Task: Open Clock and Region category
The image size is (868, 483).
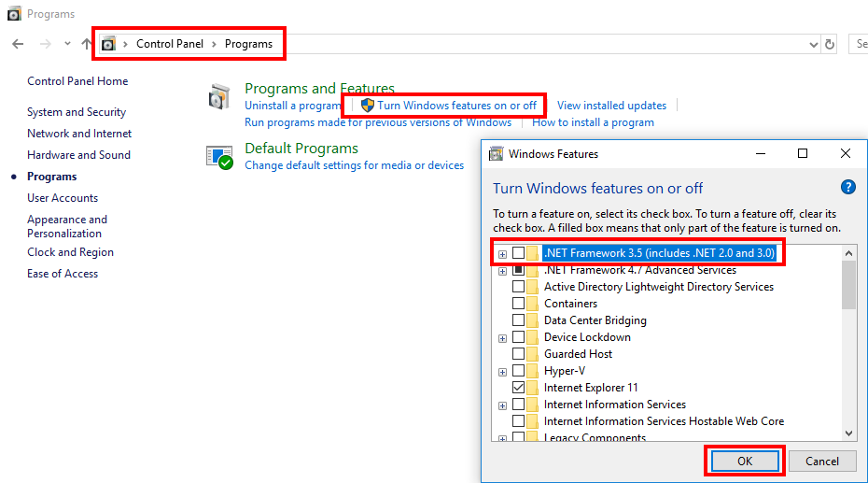Action: (70, 252)
